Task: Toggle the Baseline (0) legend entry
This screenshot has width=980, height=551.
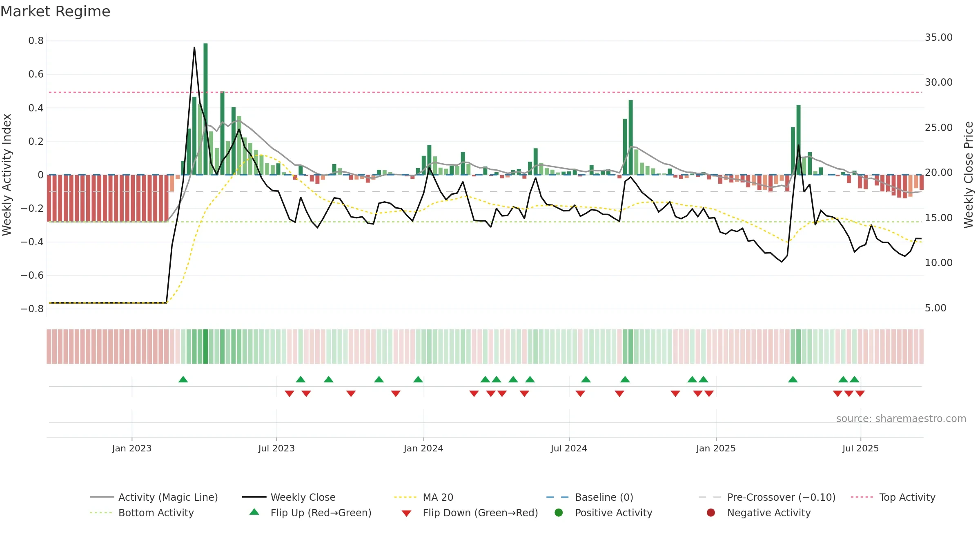Action: point(590,497)
